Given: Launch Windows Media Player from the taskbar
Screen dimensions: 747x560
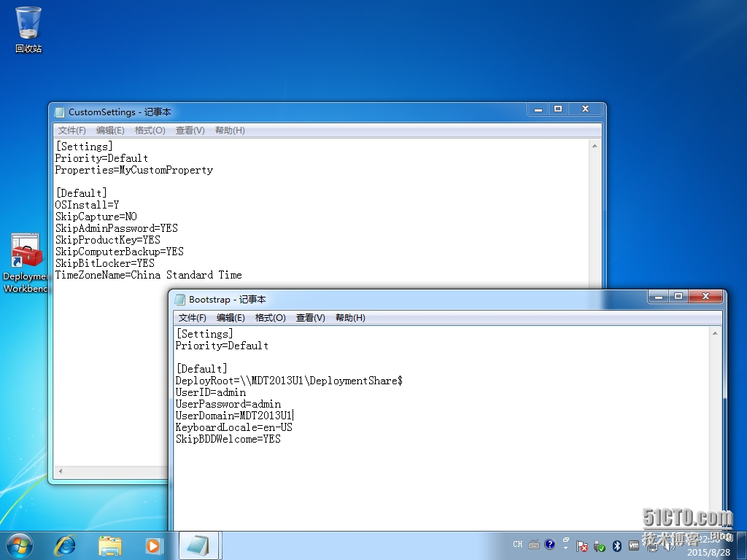Looking at the screenshot, I should [x=153, y=545].
